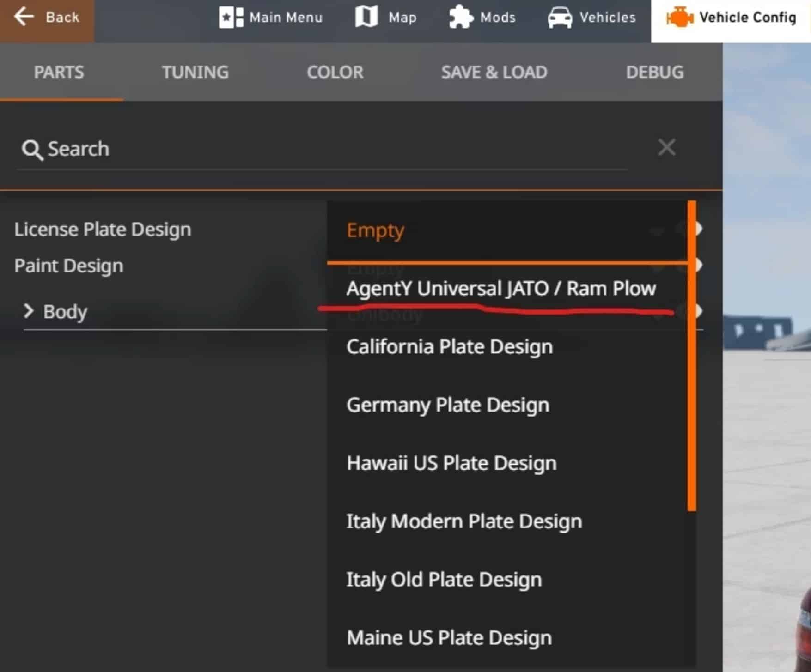Switch to the TUNING tab

[x=195, y=72]
